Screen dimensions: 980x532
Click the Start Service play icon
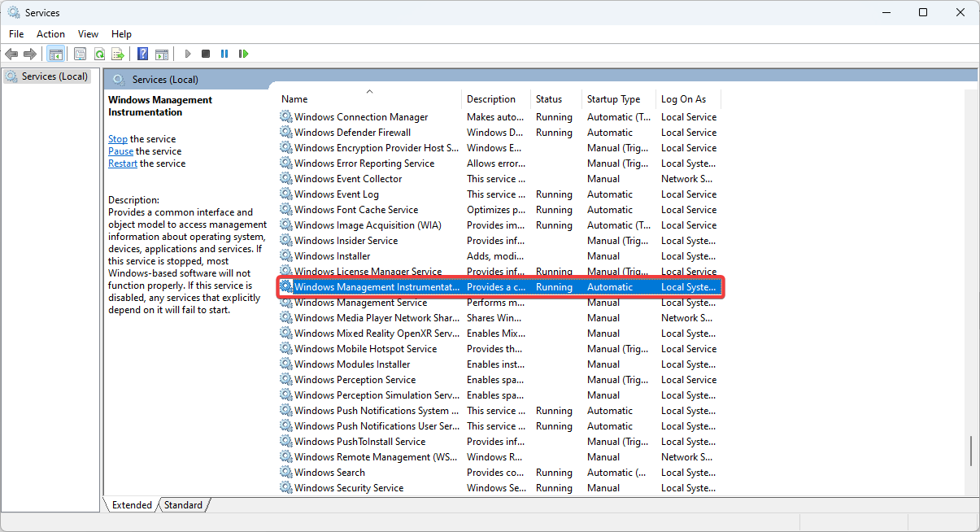click(188, 54)
